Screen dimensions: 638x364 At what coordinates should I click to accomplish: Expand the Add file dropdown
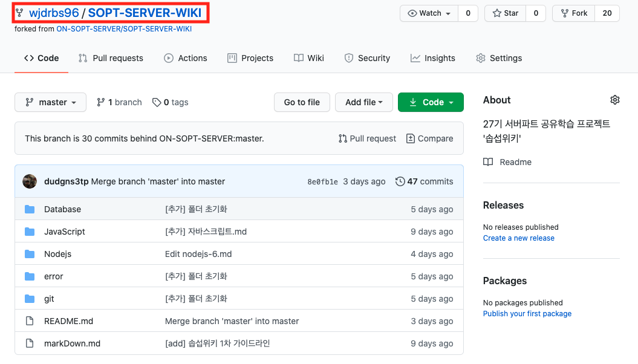[x=364, y=102]
